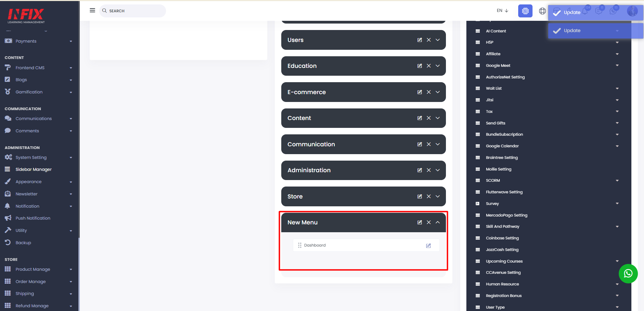Expand the H5P item arrow

[617, 43]
